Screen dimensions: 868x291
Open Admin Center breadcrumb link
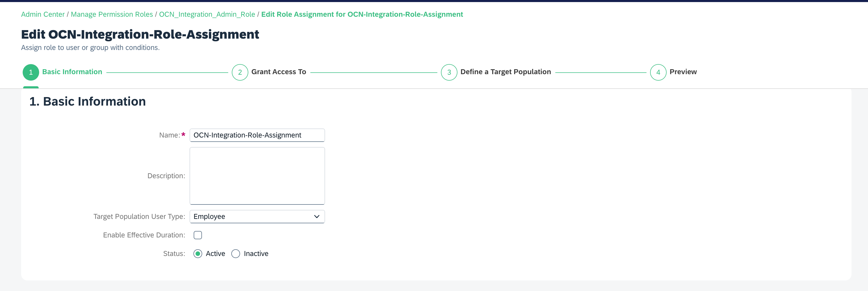[43, 14]
